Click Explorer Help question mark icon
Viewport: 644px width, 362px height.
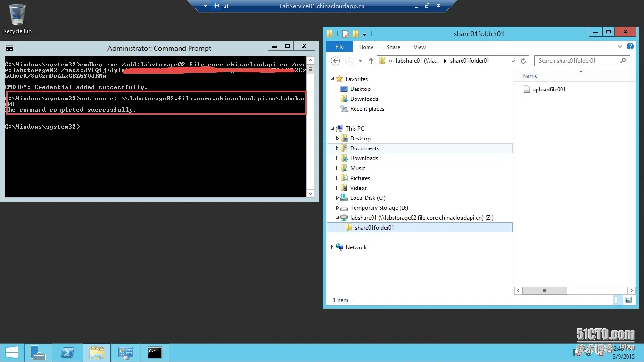pyautogui.click(x=630, y=47)
